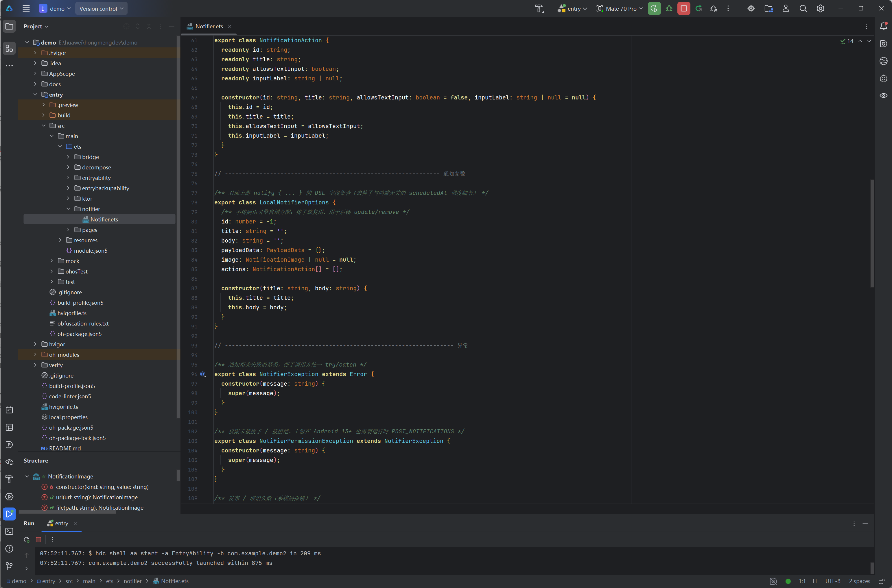This screenshot has height=588, width=892.
Task: Select README.md in project tree
Action: [65, 448]
